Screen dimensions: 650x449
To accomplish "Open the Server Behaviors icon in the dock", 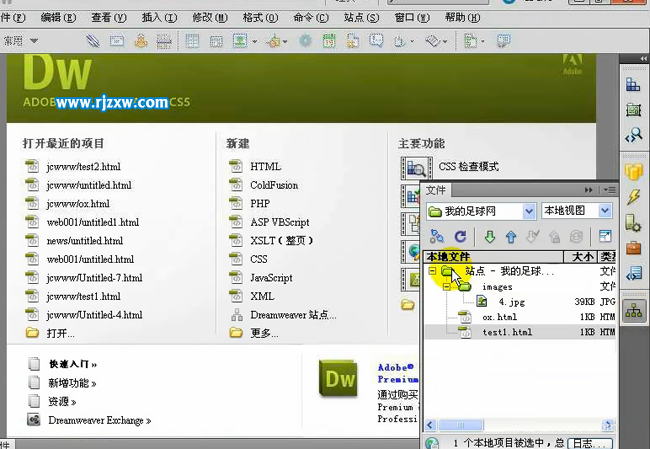I will point(633,223).
